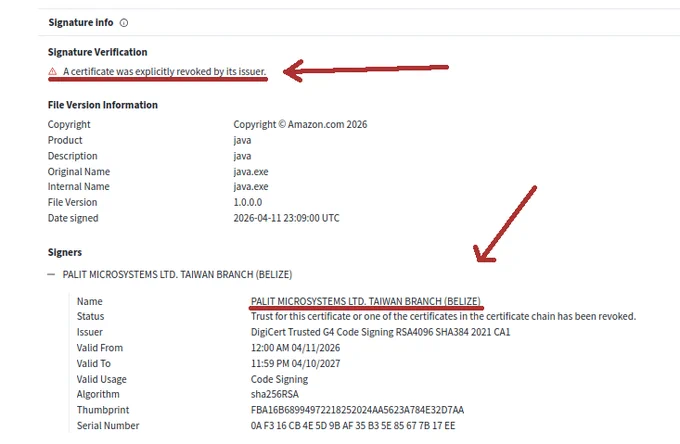Click the Description field label
Viewport: 680px width, 444px height.
coord(72,156)
